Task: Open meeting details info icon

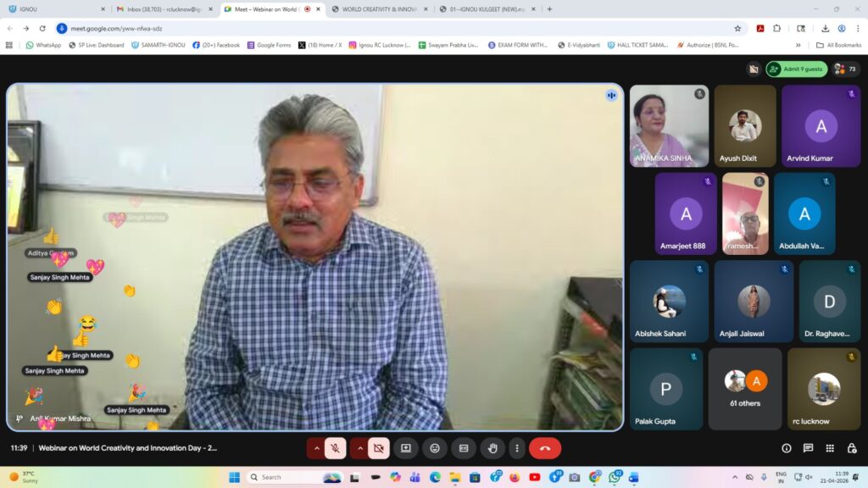Action: [x=787, y=448]
